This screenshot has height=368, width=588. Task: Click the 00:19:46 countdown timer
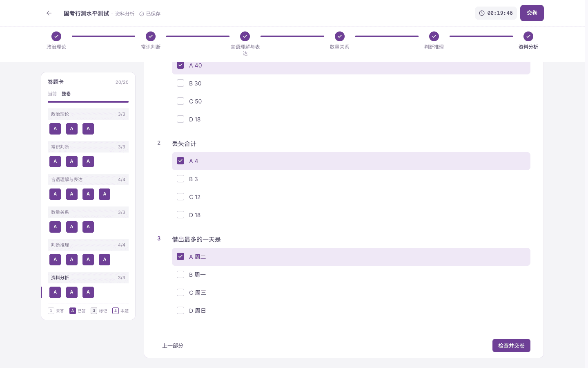pyautogui.click(x=496, y=13)
